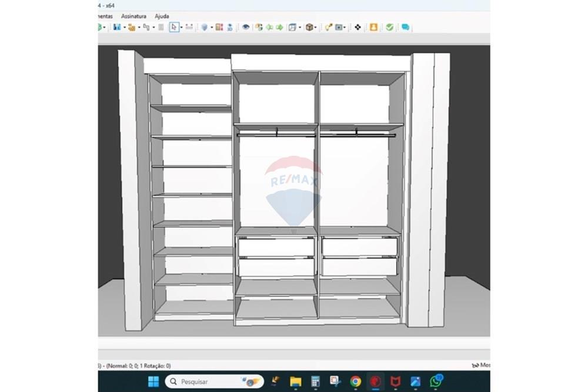The height and width of the screenshot is (392, 588).
Task: Click the green left arrow icon
Action: pos(269,27)
